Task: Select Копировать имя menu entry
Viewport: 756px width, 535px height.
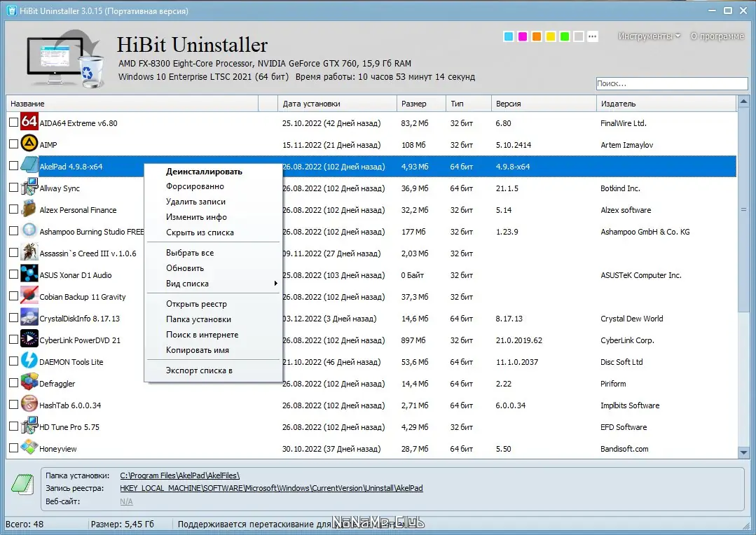Action: [x=214, y=350]
